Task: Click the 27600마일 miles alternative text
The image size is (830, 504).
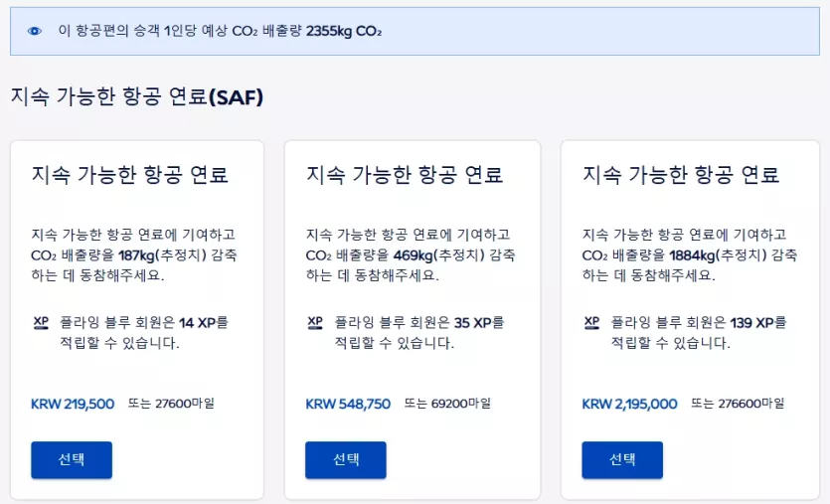Action: point(172,404)
